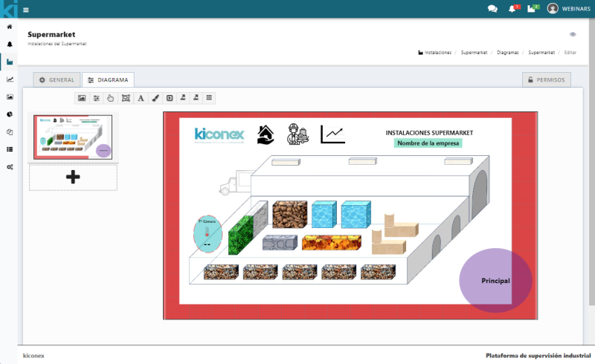Viewport: 595px width, 364px height.
Task: Select the text tool (A icon)
Action: [141, 98]
